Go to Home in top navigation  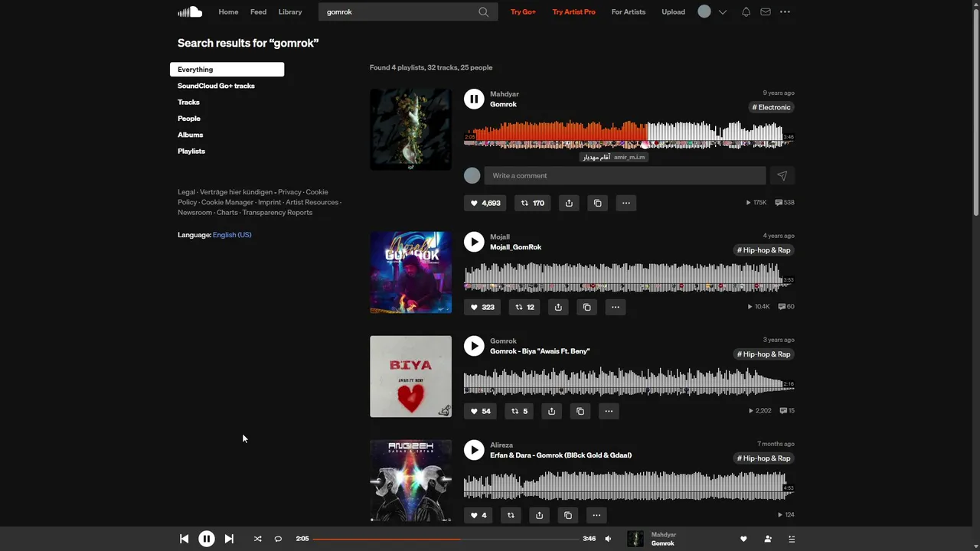pyautogui.click(x=228, y=11)
